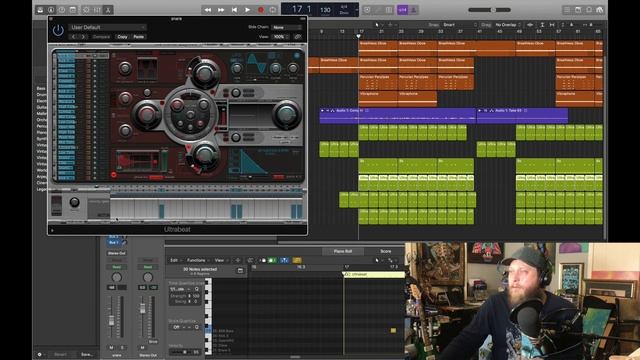640x360 pixels.
Task: Open the snare channel Read automation menu
Action: [x=116, y=267]
